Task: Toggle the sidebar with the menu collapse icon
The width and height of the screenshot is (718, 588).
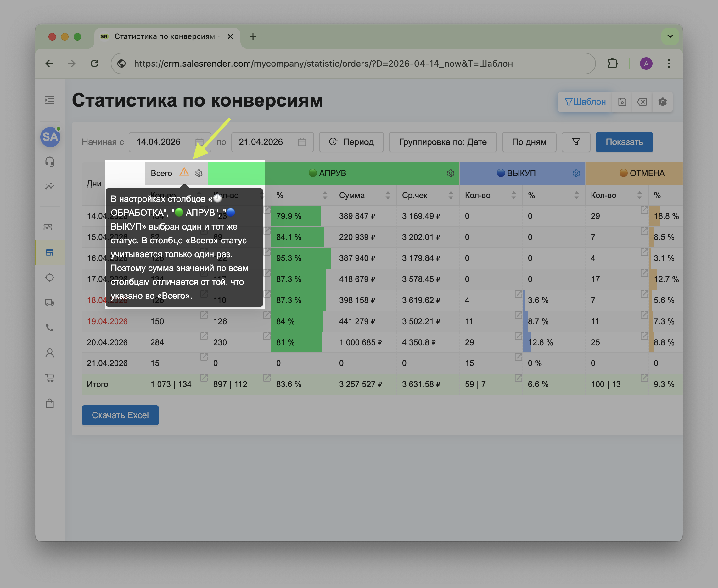Action: tap(50, 100)
